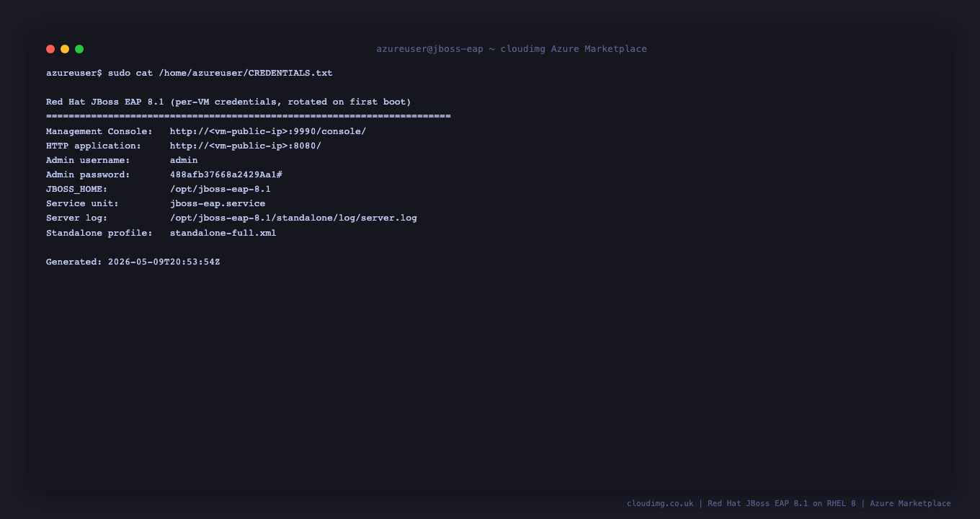This screenshot has height=519, width=980.
Task: Select the service unit jboss-eap.service
Action: pyautogui.click(x=218, y=203)
